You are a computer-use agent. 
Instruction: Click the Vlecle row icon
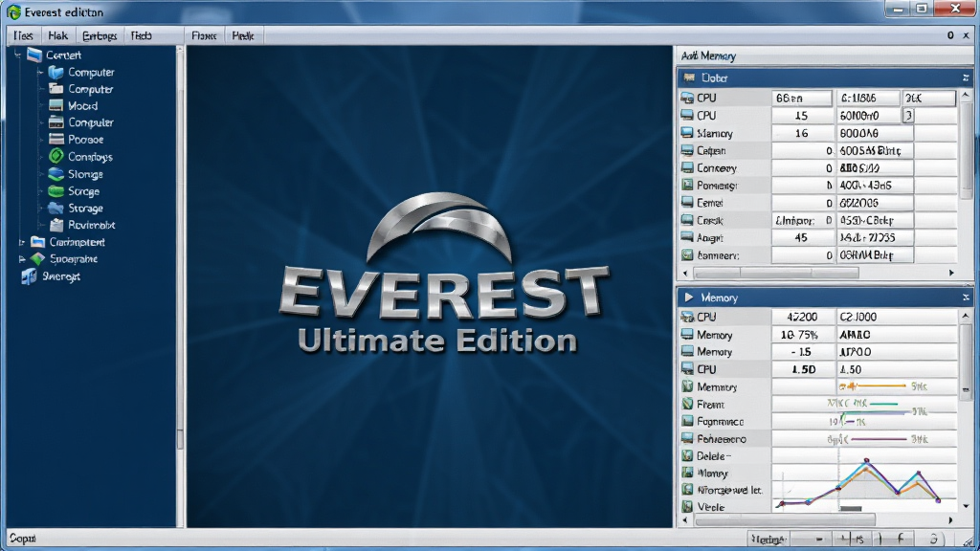[687, 507]
